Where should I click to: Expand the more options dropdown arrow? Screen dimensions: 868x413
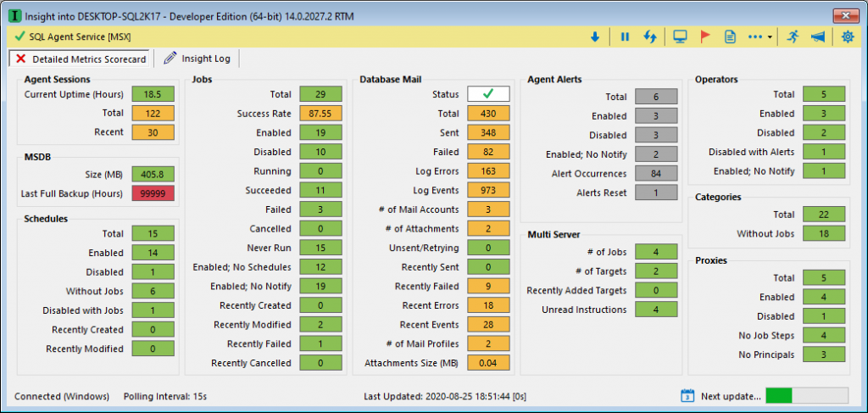(x=770, y=37)
